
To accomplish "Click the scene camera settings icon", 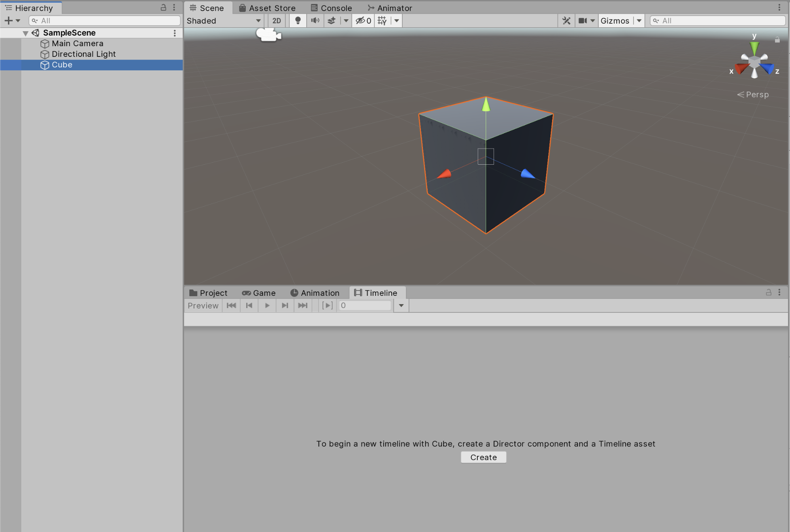I will 583,21.
